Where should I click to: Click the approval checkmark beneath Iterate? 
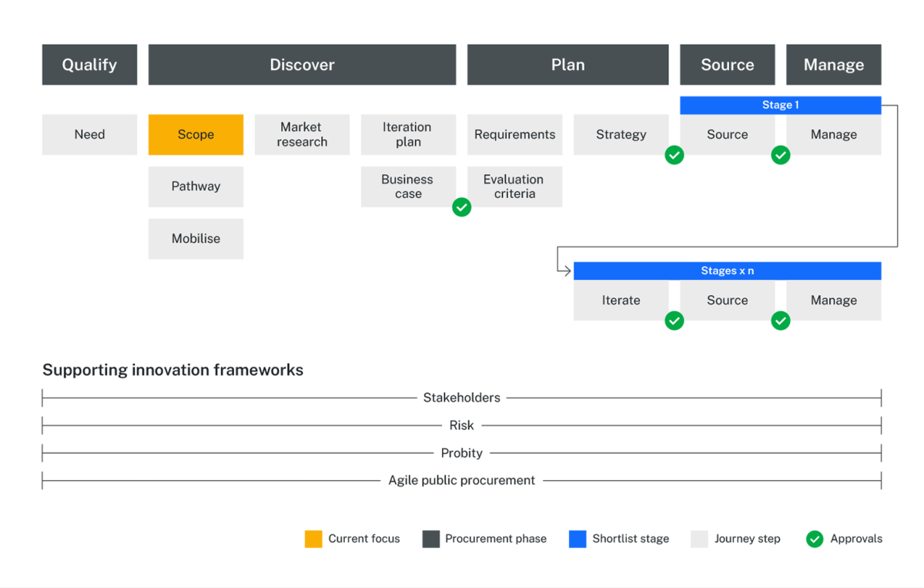click(x=674, y=321)
